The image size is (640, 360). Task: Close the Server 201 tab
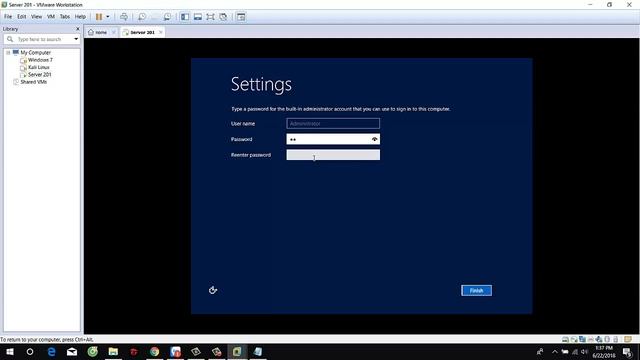[161, 32]
